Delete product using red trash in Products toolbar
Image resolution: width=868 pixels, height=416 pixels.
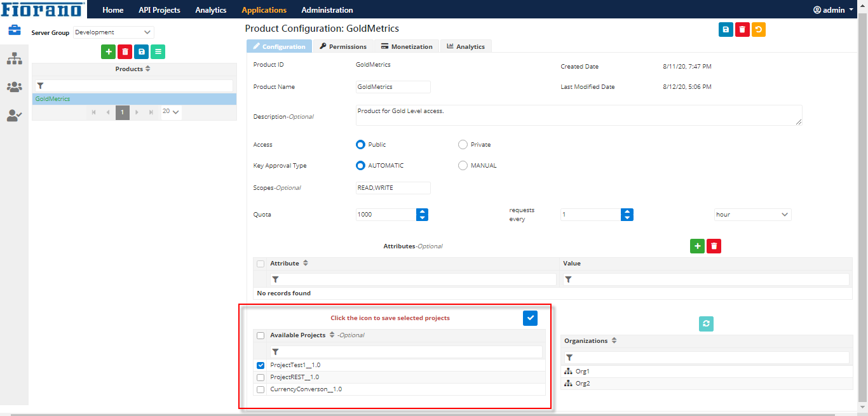[125, 52]
